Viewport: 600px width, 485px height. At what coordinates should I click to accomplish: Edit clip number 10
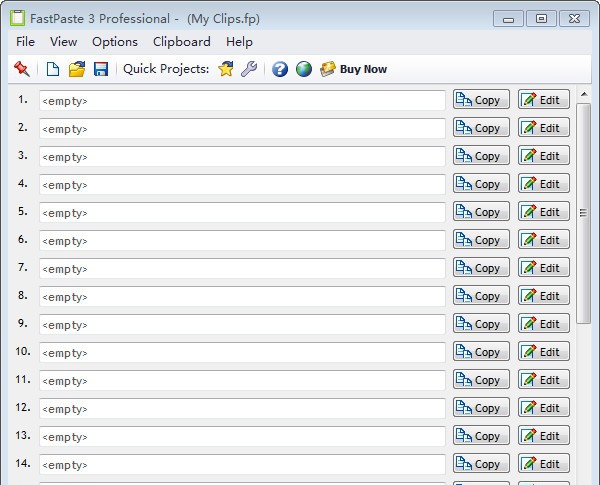(x=544, y=351)
